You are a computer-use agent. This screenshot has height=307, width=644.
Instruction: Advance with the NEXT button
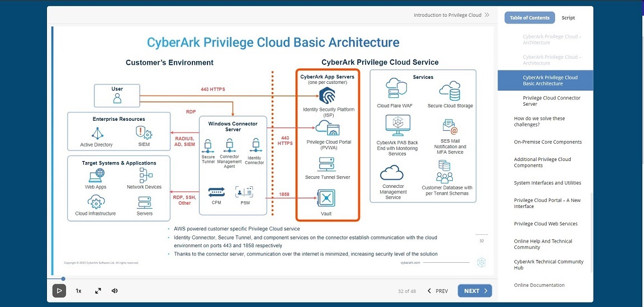[x=475, y=291]
